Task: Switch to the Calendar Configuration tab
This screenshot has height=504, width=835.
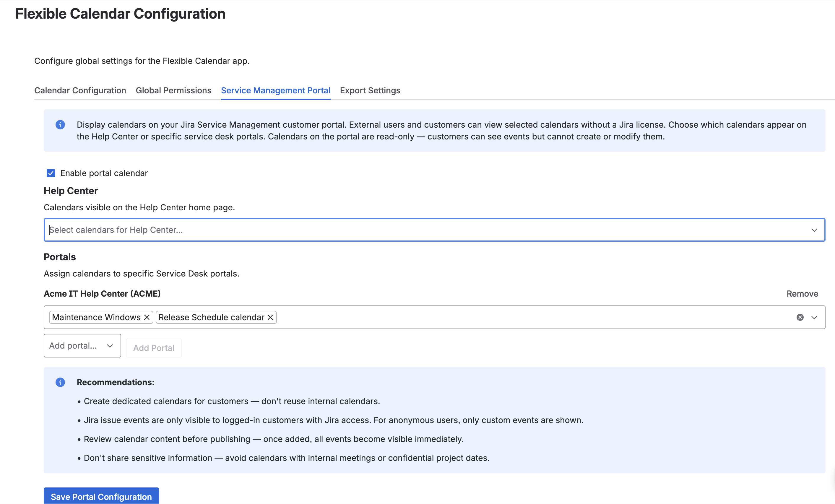Action: click(80, 90)
